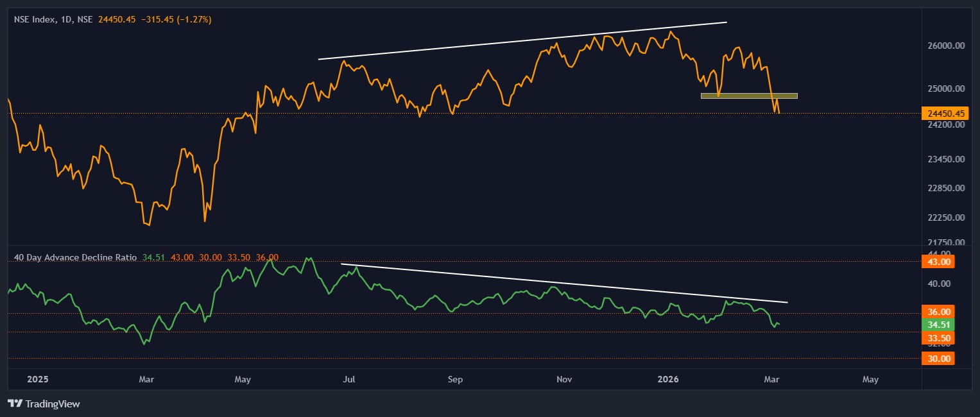Select the yellow support zone rectangle
The height and width of the screenshot is (417, 980).
pos(749,96)
